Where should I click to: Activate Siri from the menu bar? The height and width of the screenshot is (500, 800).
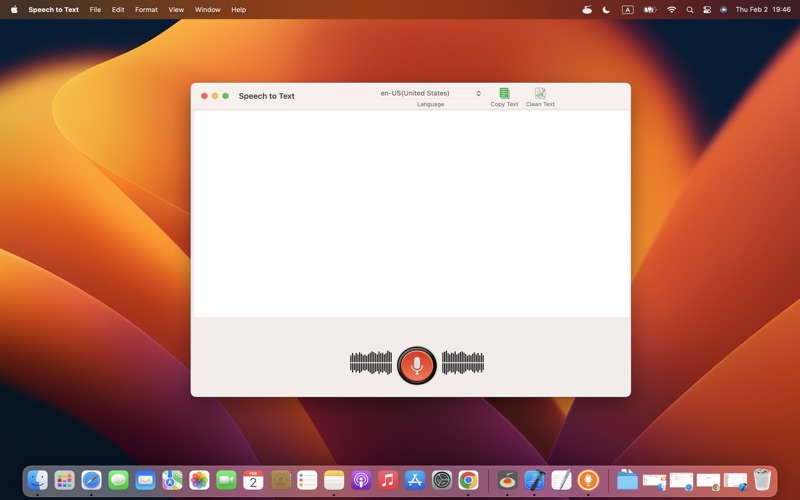[723, 10]
